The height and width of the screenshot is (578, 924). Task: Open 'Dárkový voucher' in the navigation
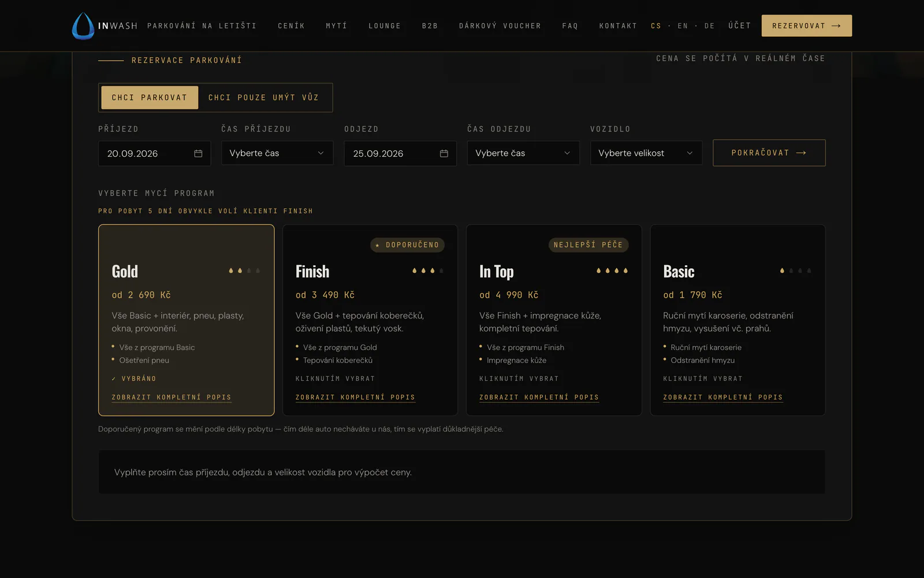(500, 26)
